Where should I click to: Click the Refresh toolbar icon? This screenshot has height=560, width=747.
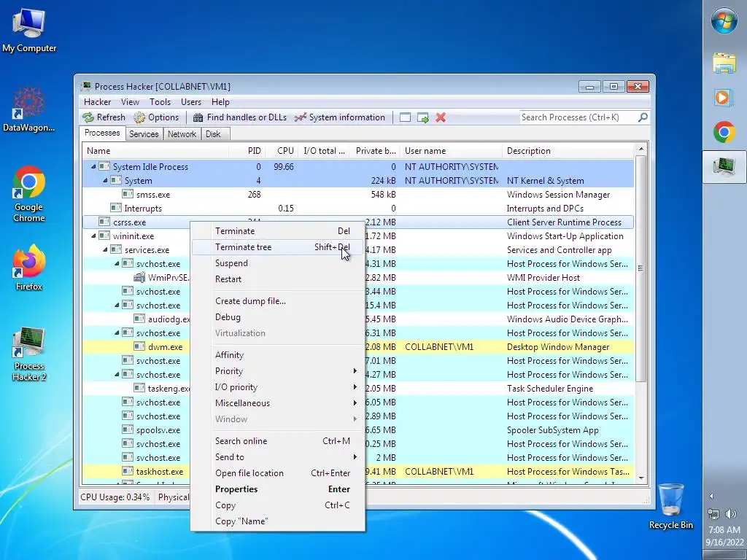tap(88, 117)
